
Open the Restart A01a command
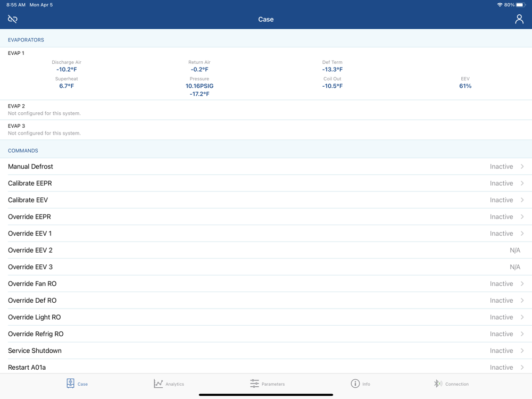tap(266, 367)
